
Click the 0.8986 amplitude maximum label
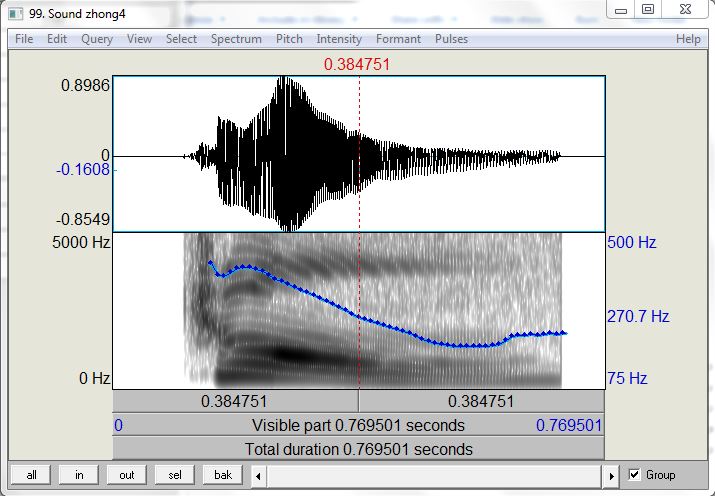[85, 85]
